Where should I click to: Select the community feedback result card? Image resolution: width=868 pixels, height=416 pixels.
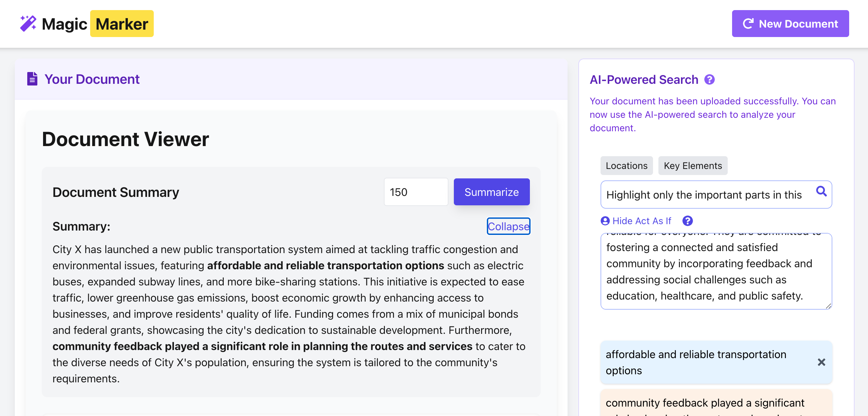[704, 403]
